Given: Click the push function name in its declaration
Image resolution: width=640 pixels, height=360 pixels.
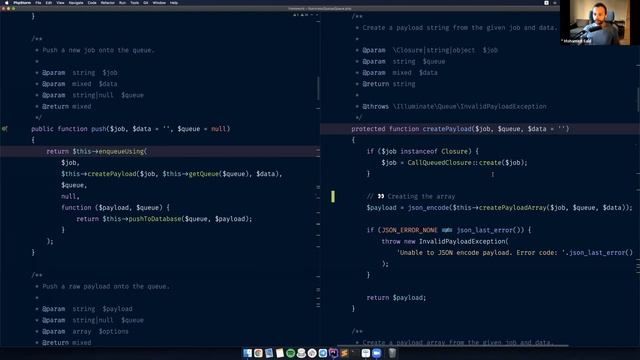Looking at the screenshot, I should click(x=98, y=129).
